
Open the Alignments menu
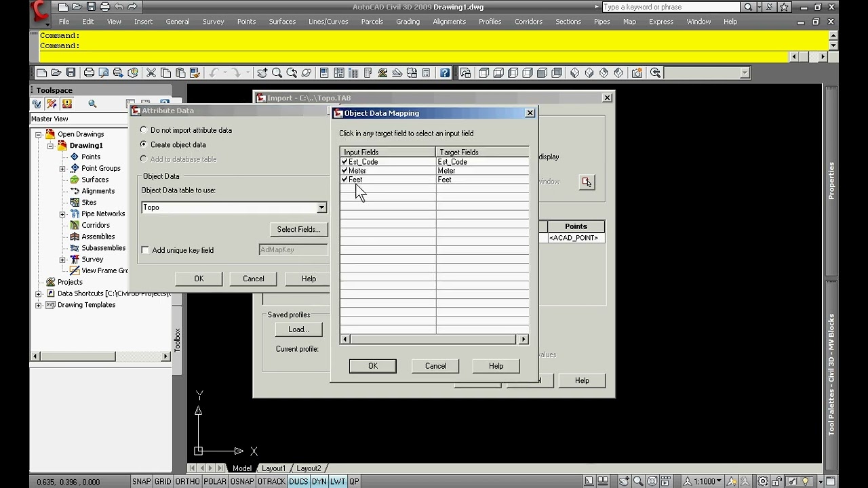tap(449, 22)
